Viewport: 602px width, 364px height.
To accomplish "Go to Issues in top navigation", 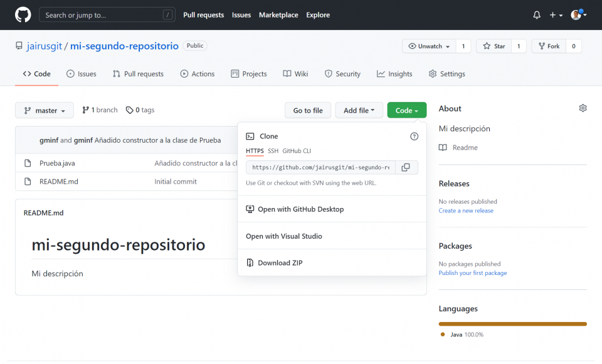I will (x=241, y=15).
